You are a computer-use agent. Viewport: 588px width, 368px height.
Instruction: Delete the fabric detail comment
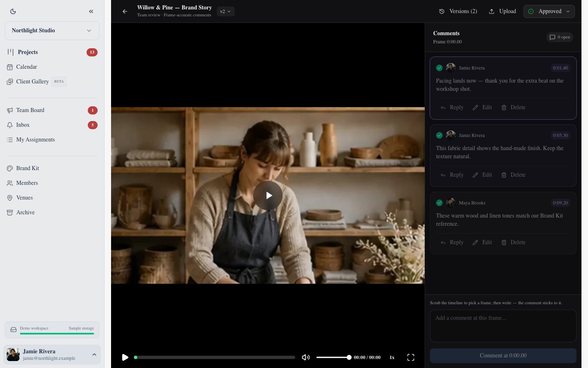tap(513, 175)
